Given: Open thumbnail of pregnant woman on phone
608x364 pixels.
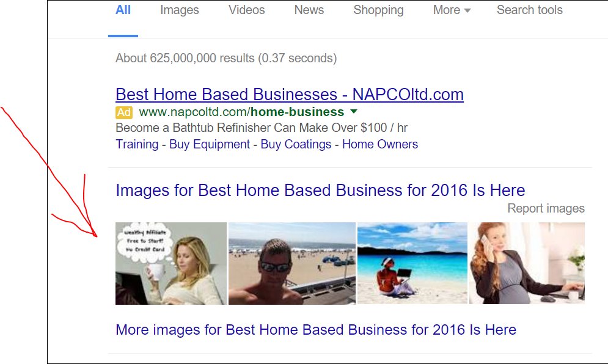Looking at the screenshot, I should pyautogui.click(x=527, y=263).
